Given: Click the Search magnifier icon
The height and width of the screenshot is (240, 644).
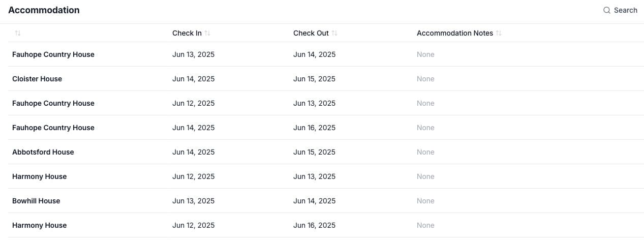Looking at the screenshot, I should (606, 10).
